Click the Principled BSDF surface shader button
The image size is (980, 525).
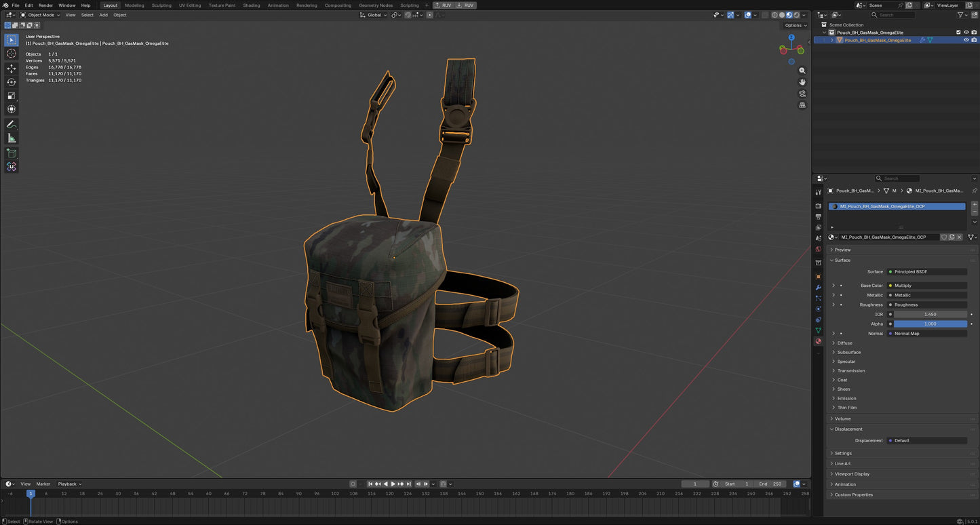pos(926,271)
